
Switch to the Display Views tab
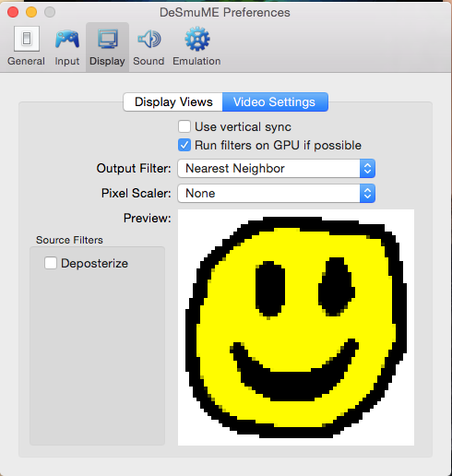(173, 101)
